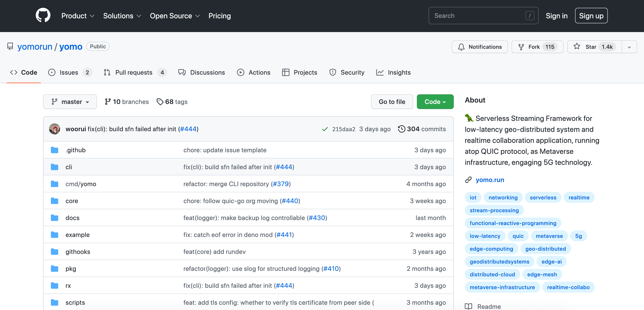Switch to the Security tab

coord(347,72)
